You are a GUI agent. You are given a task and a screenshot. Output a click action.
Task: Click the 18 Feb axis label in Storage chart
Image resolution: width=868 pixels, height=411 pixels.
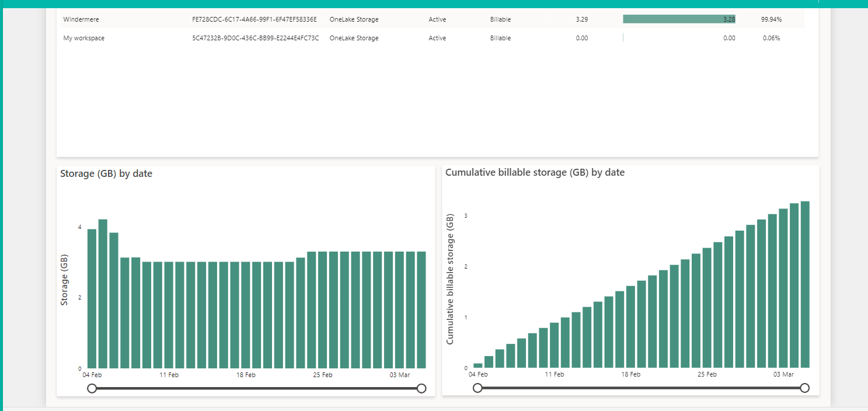point(246,375)
